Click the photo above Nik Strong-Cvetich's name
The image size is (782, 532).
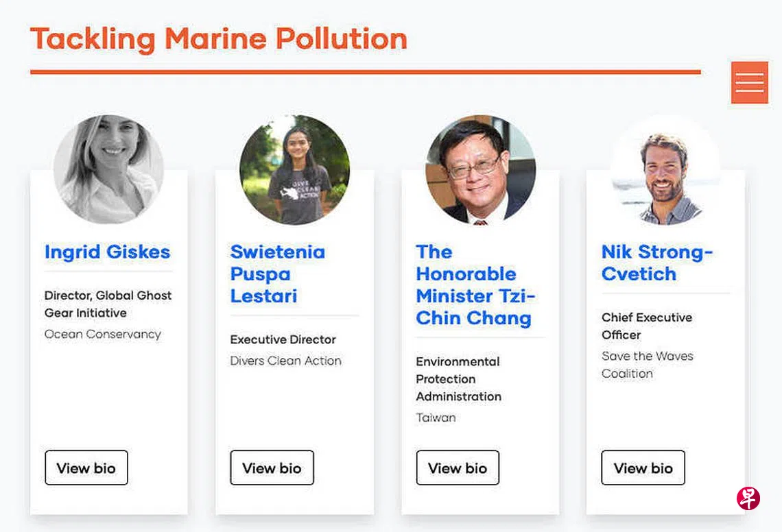(x=665, y=169)
